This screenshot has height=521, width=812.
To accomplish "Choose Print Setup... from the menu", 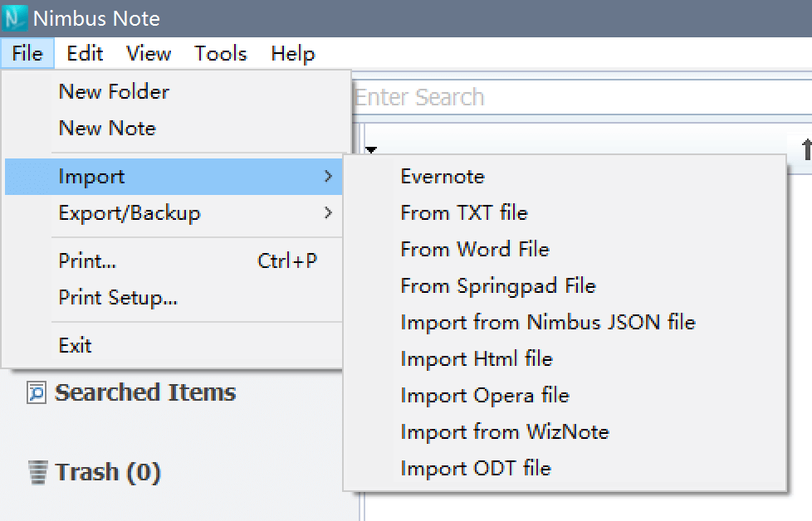I will pos(174,298).
